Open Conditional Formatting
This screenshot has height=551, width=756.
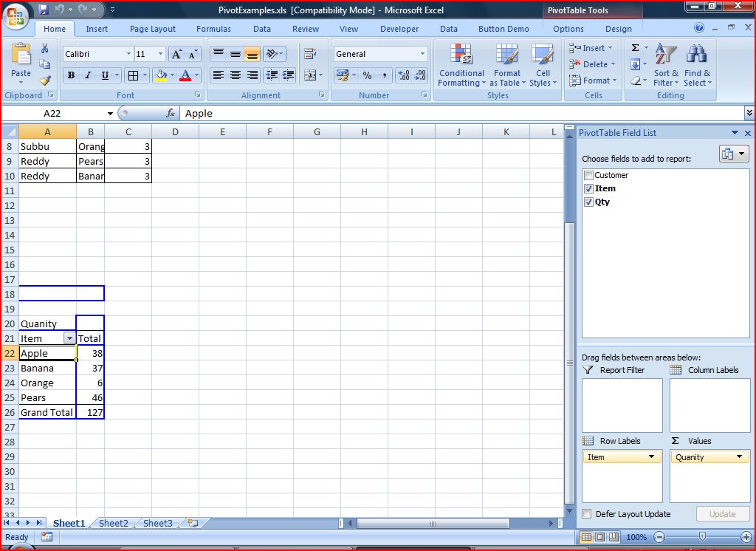click(x=461, y=65)
